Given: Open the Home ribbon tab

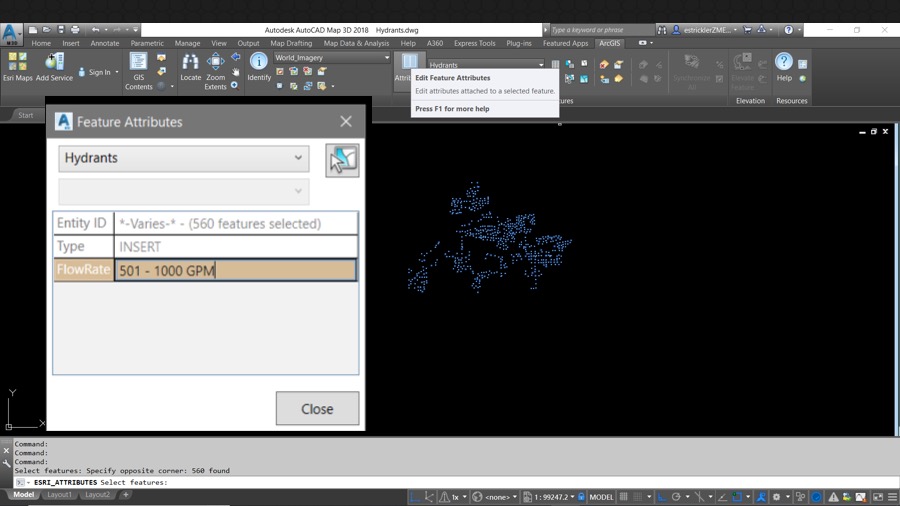Looking at the screenshot, I should pos(41,43).
